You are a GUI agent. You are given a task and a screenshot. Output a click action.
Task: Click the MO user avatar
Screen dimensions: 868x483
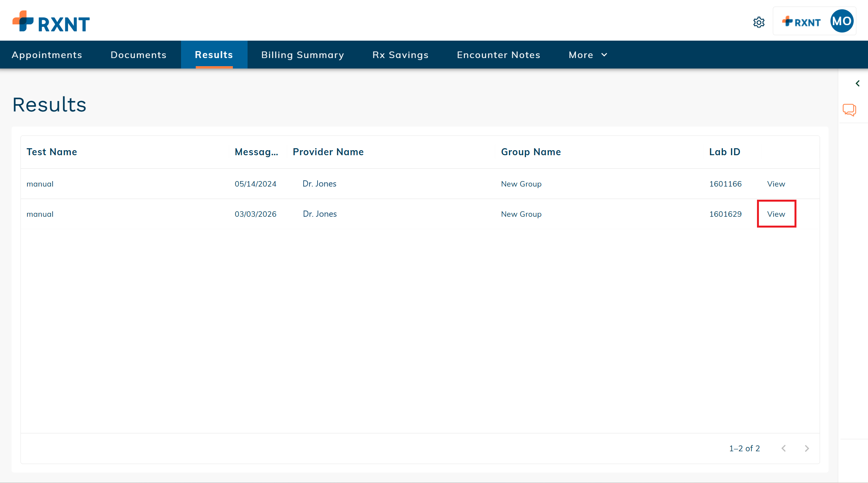pyautogui.click(x=842, y=21)
